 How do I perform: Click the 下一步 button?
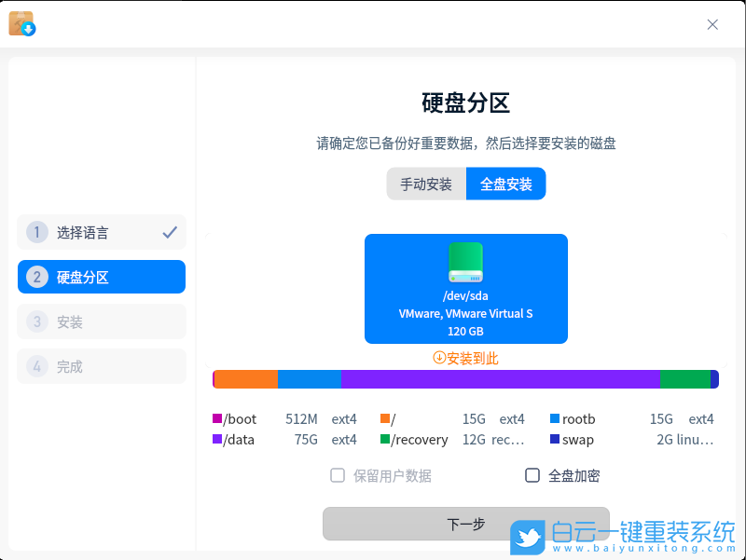[466, 524]
